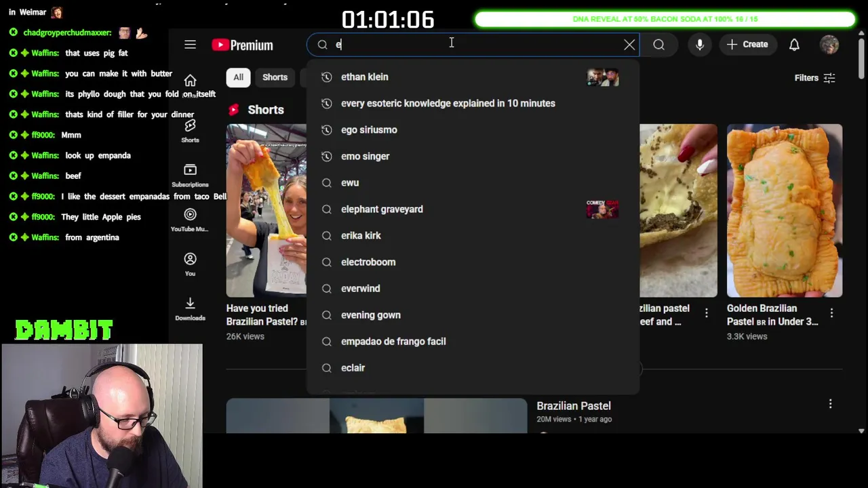Open the hamburger guide menu

[x=190, y=45]
